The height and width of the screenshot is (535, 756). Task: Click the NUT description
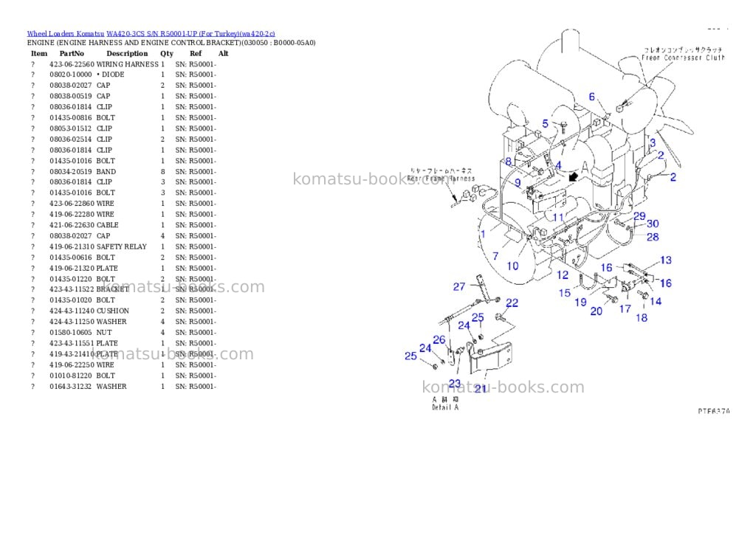coord(104,333)
